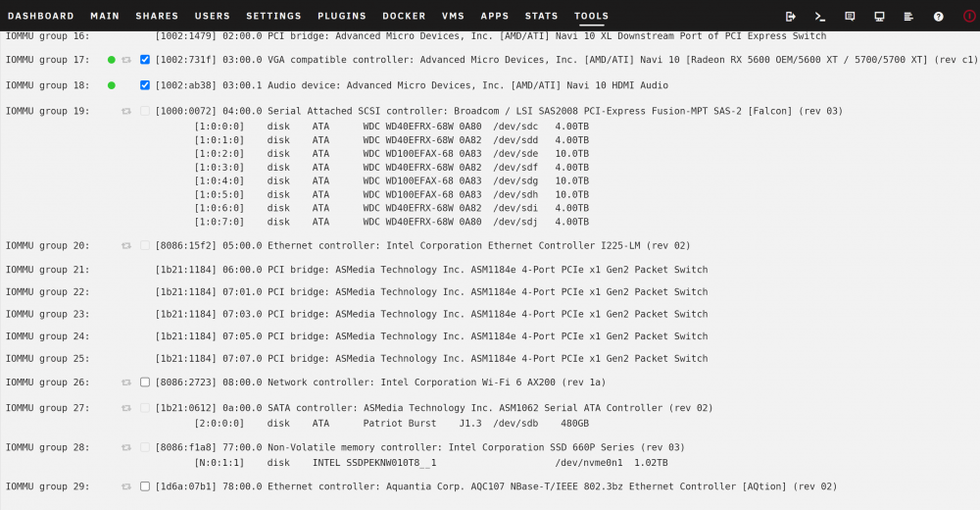The height and width of the screenshot is (510, 980).
Task: Click the /dev/sdj disk row
Action: (392, 223)
